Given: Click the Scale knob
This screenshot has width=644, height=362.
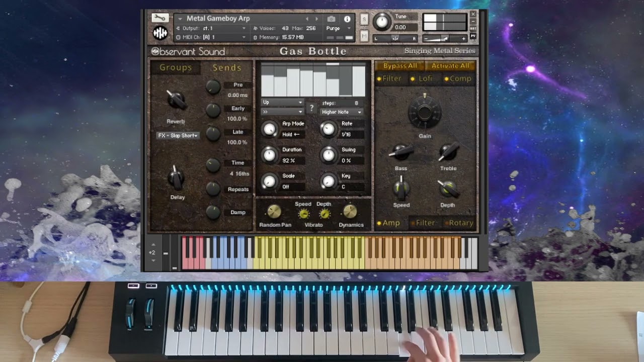Looking at the screenshot, I should (x=270, y=181).
